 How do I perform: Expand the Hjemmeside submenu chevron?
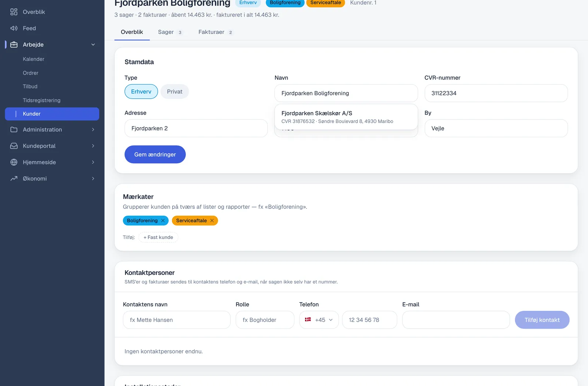coord(93,162)
